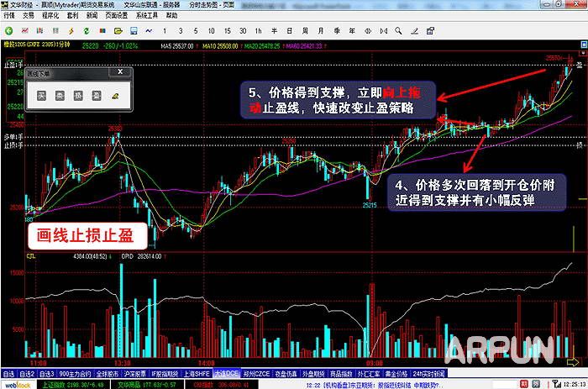Viewport: 588px width, 389px height.
Task: Open the 系统工具 menu
Action: [x=147, y=15]
